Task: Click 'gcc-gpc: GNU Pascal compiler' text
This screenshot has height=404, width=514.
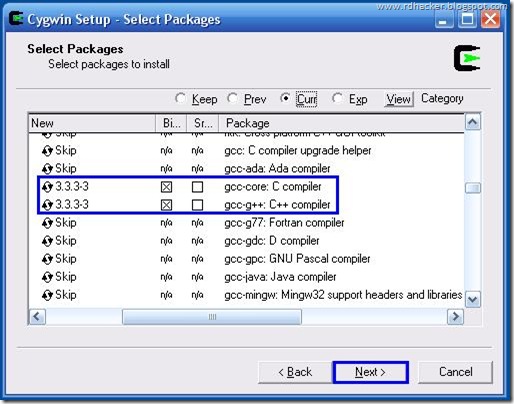Action: [297, 259]
